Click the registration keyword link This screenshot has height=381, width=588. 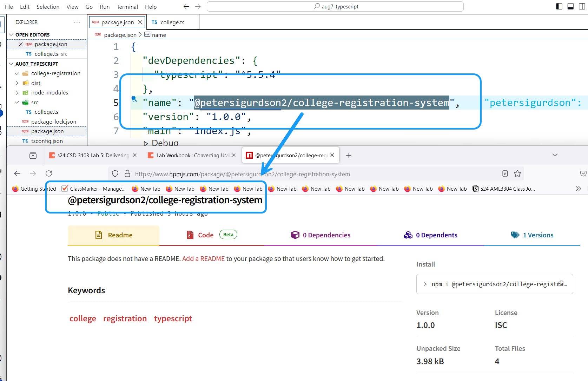pyautogui.click(x=125, y=318)
